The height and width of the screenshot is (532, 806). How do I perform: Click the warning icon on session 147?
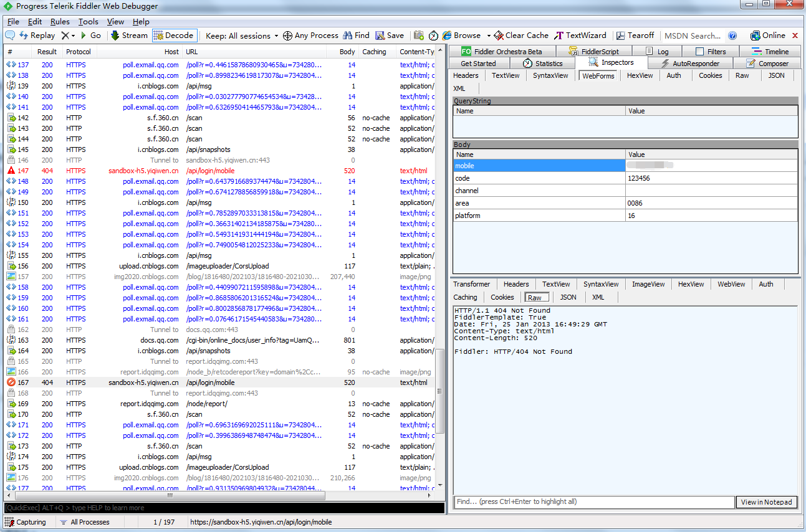(x=11, y=171)
